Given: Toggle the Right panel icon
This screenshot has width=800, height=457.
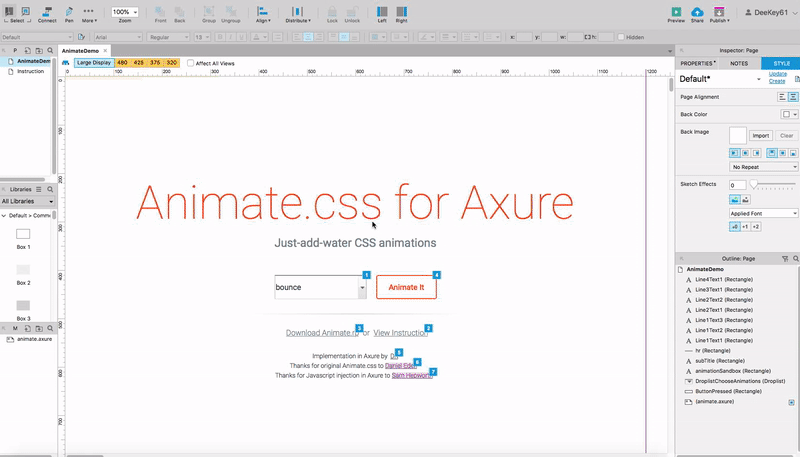Looking at the screenshot, I should [402, 14].
